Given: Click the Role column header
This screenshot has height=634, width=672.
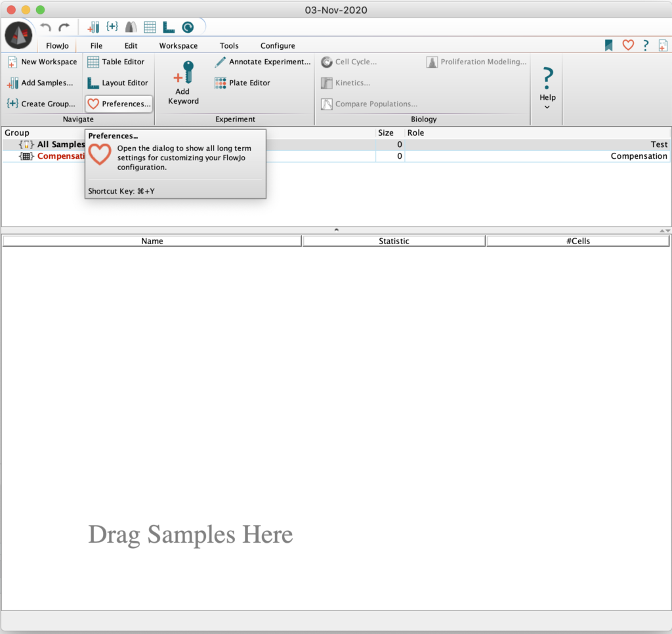Looking at the screenshot, I should click(537, 133).
